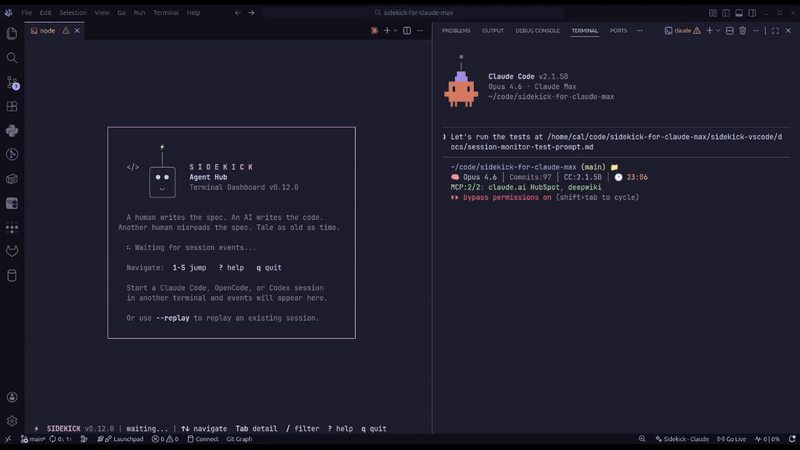Click the Claude sparkle icon in editor toolbar
This screenshot has width=800, height=450.
tap(374, 31)
